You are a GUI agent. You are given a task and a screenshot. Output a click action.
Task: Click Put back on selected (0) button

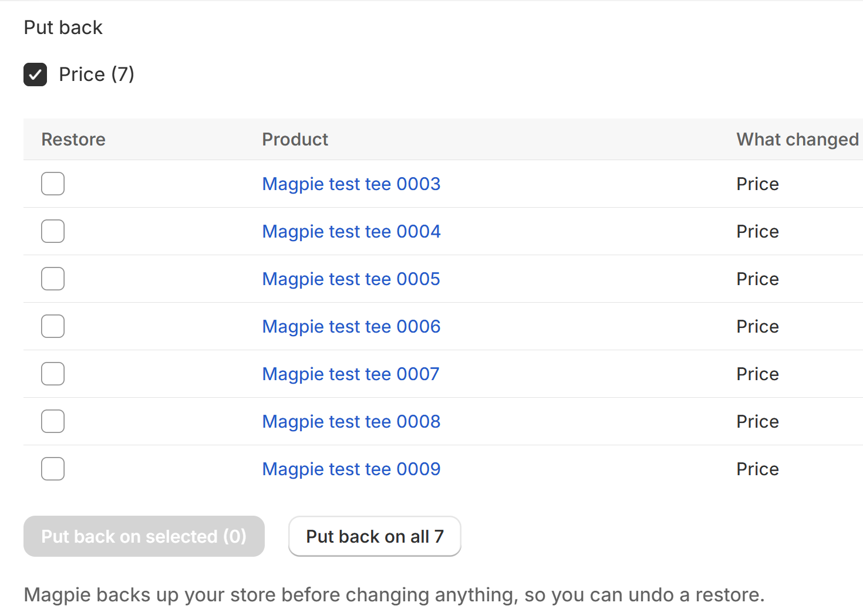pos(144,536)
